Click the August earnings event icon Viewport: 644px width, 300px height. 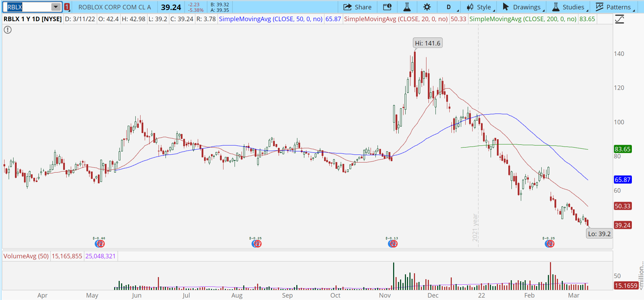pos(257,244)
